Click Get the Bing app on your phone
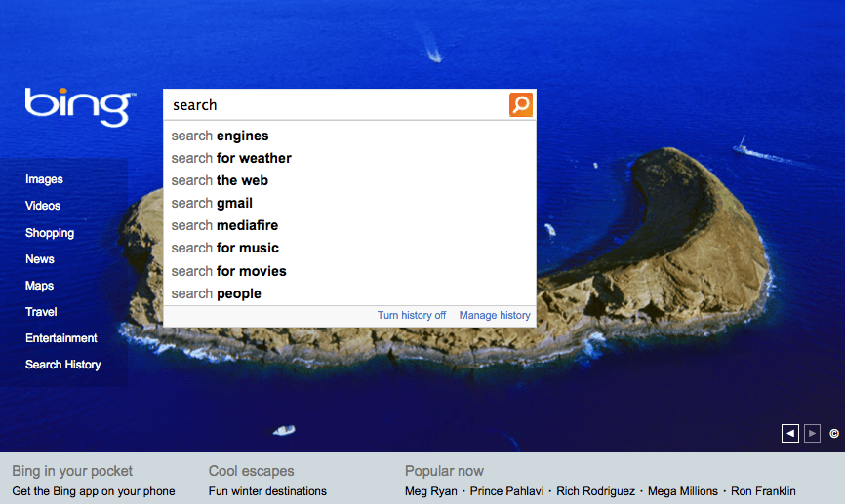Image resolution: width=845 pixels, height=504 pixels. coord(94,491)
